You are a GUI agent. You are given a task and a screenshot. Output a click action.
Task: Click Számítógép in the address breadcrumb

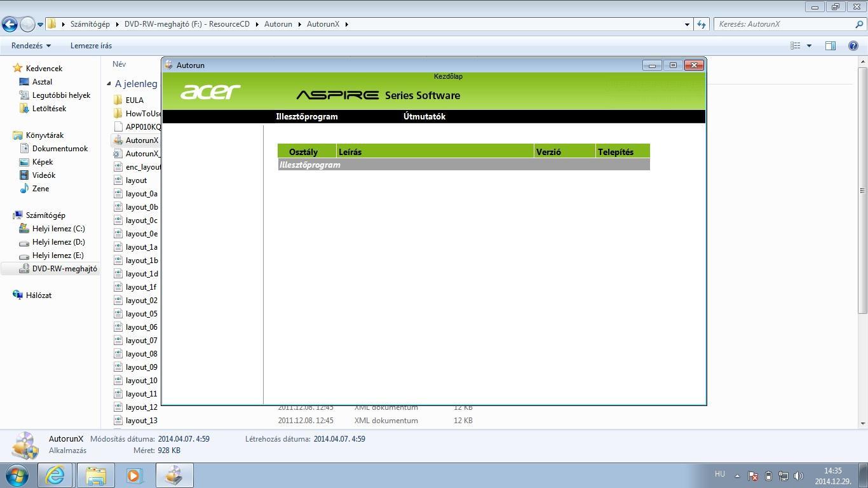click(90, 24)
